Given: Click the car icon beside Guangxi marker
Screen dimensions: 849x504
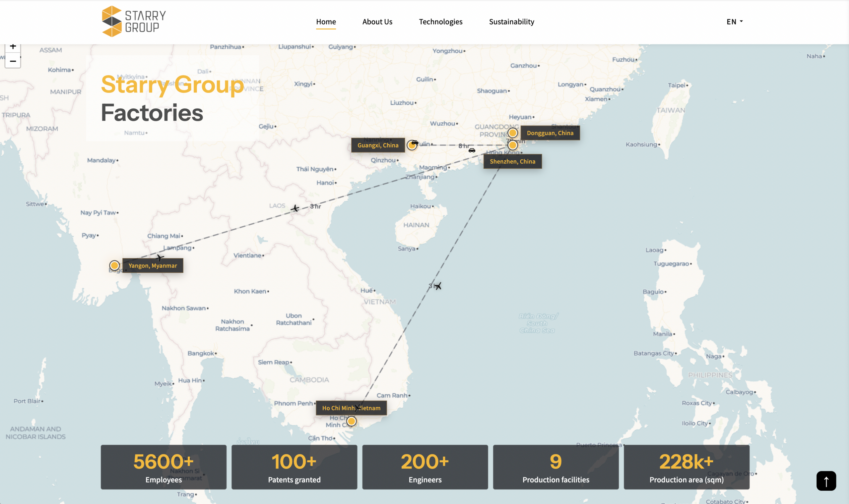Looking at the screenshot, I should click(x=415, y=142).
